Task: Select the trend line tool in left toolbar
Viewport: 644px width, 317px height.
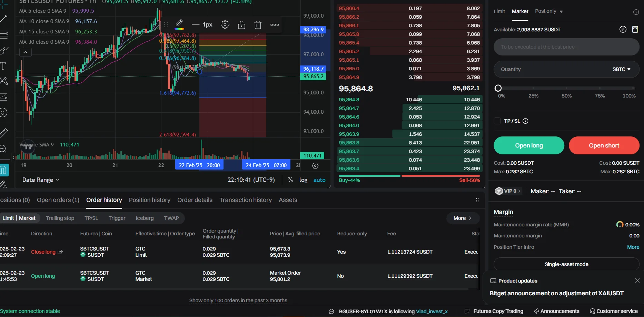Action: coord(3,19)
